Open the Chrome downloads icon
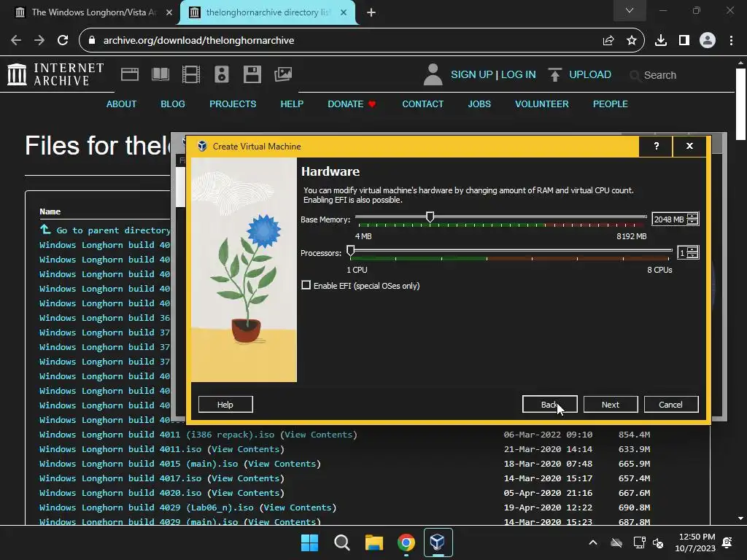 pos(661,41)
